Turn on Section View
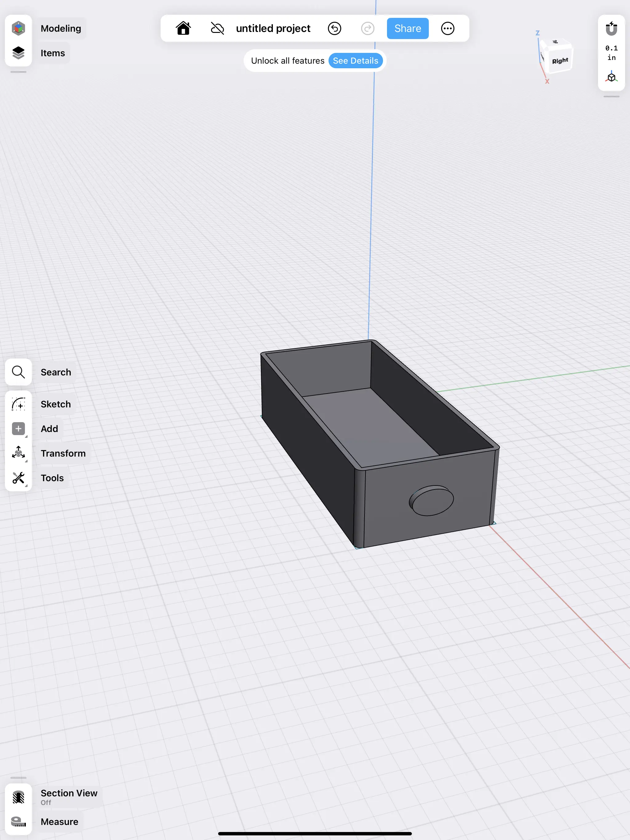 pyautogui.click(x=18, y=798)
